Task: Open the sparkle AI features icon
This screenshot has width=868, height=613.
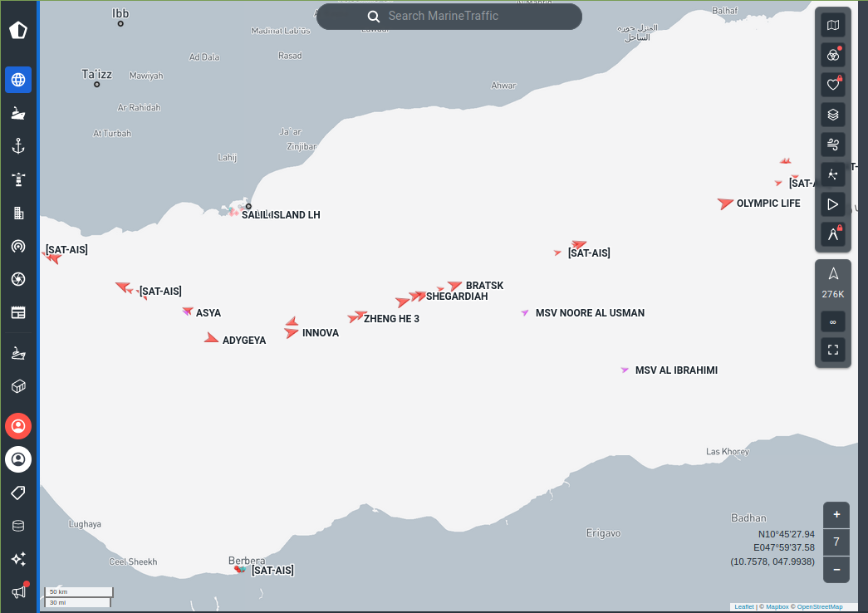Action: click(18, 559)
